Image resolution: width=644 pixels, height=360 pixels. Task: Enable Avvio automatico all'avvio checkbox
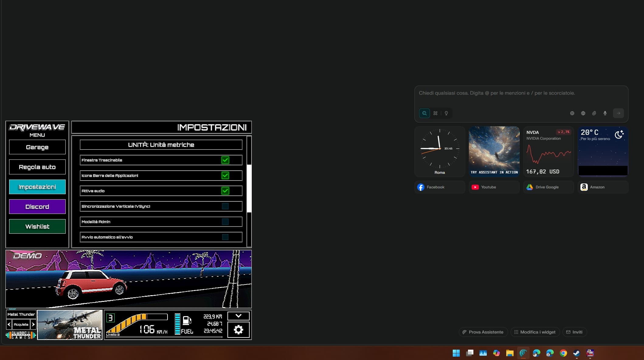point(225,237)
